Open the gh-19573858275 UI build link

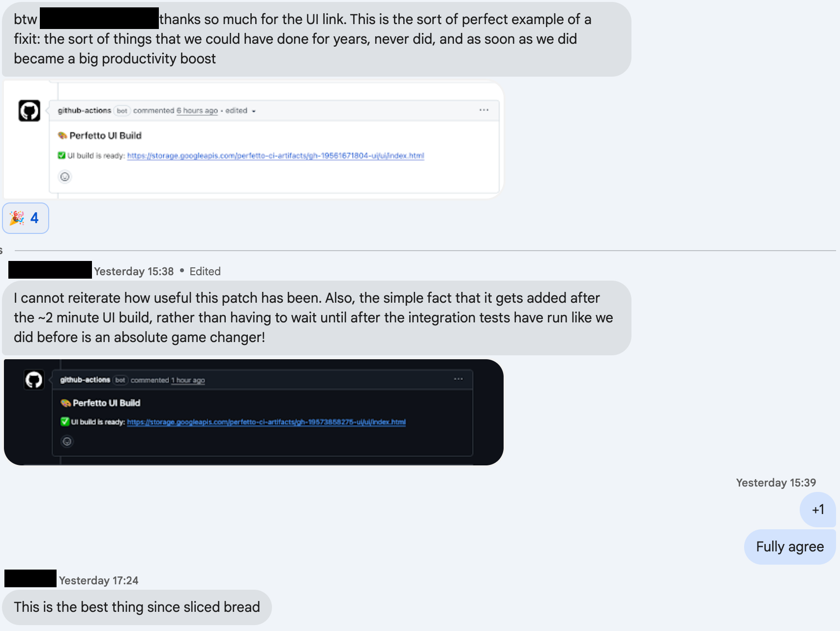click(266, 422)
